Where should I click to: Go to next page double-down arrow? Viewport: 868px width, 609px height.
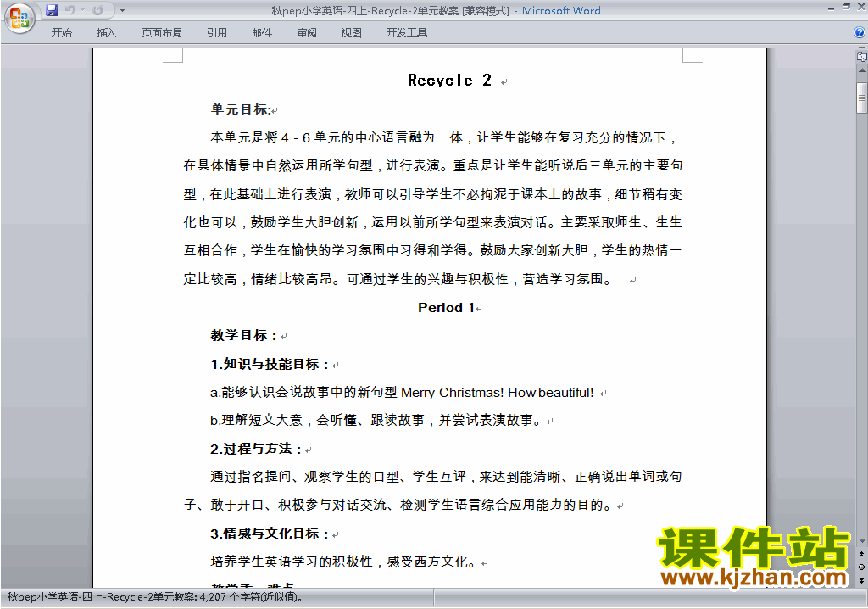point(861,580)
